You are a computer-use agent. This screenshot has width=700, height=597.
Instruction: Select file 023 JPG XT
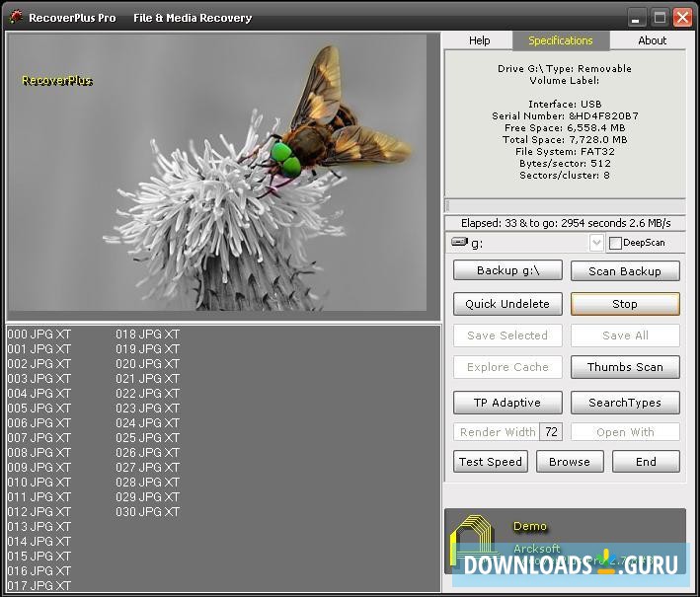[148, 408]
